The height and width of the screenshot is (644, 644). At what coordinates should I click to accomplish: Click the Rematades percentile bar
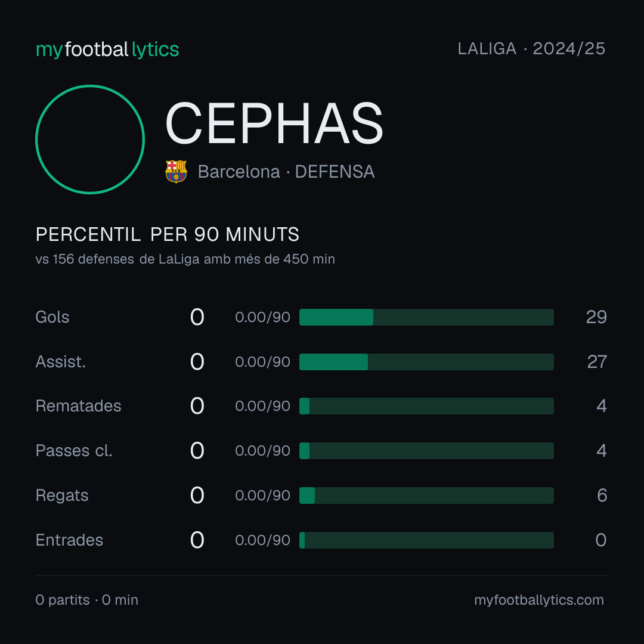[426, 406]
